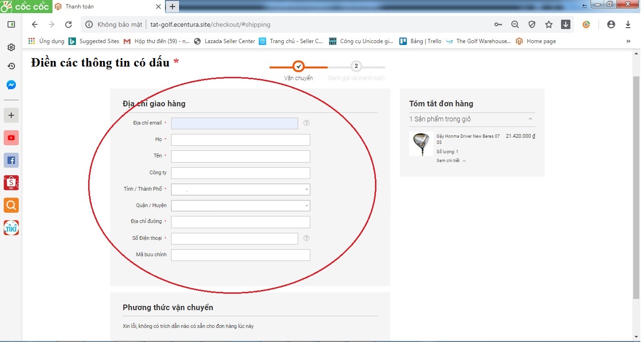The height and width of the screenshot is (342, 644).
Task: Bookmark this page with the star icon
Action: click(x=549, y=25)
